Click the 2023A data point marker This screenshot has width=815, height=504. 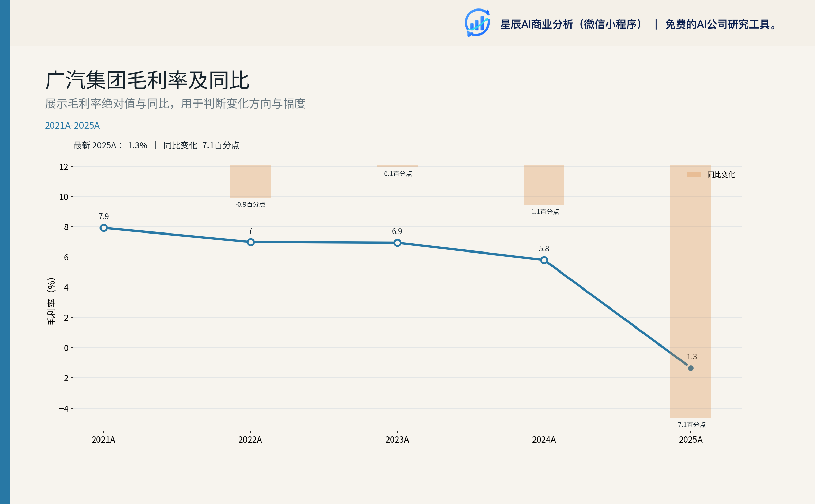click(x=397, y=243)
